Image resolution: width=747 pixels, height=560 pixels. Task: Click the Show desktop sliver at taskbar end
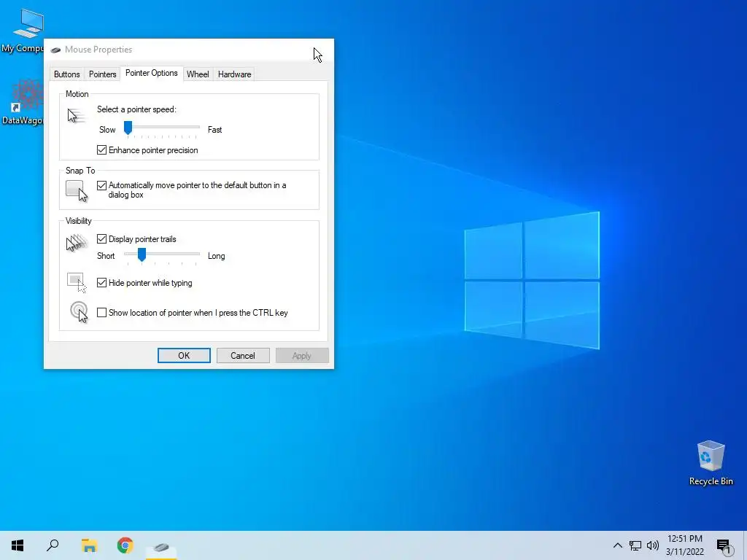click(745, 545)
